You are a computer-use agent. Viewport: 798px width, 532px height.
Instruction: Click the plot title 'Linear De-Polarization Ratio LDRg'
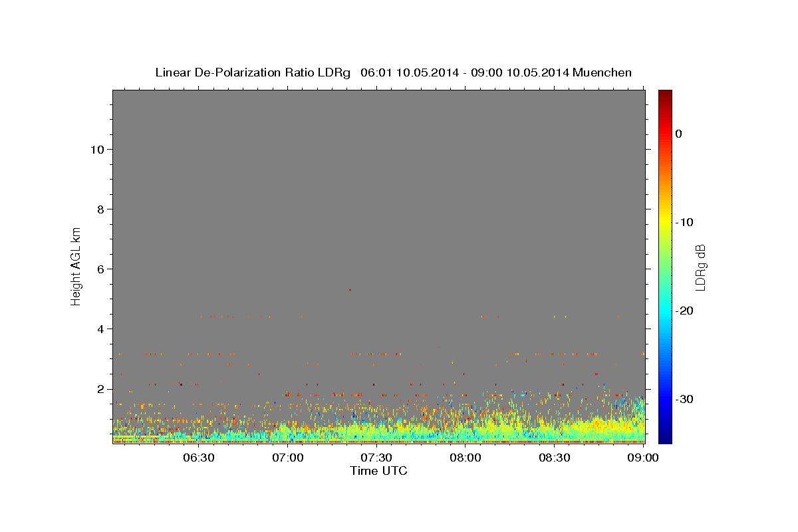(253, 72)
